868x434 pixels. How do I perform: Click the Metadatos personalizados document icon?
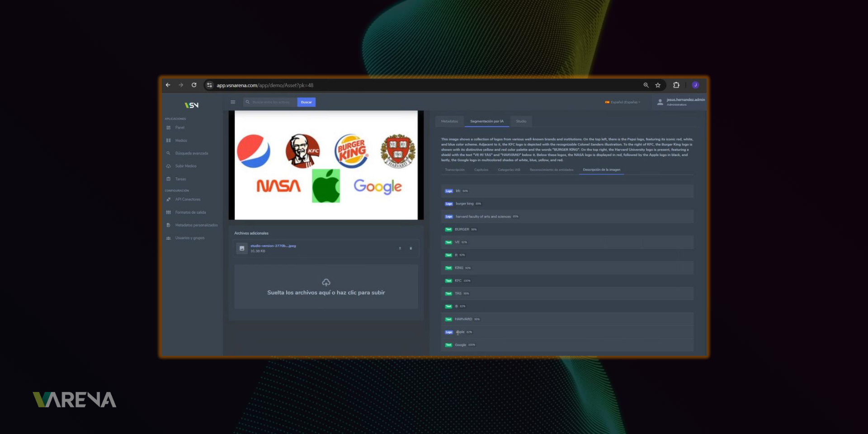[169, 225]
